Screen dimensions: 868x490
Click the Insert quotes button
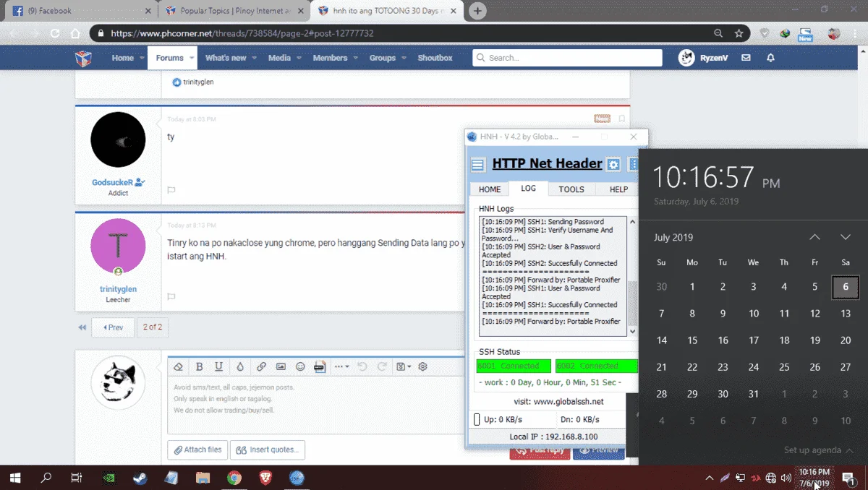coord(268,450)
